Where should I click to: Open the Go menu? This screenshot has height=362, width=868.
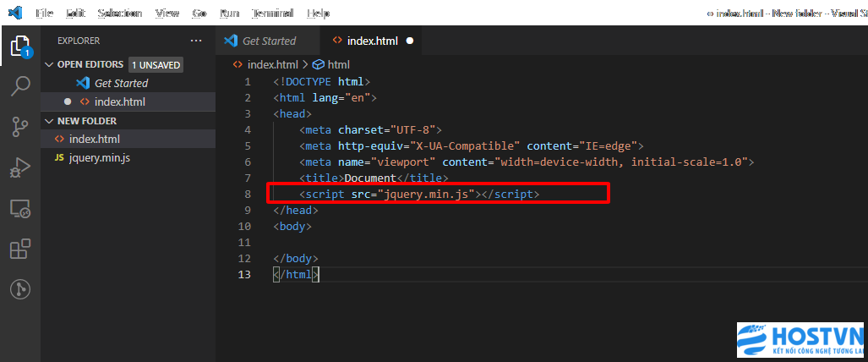click(x=199, y=13)
